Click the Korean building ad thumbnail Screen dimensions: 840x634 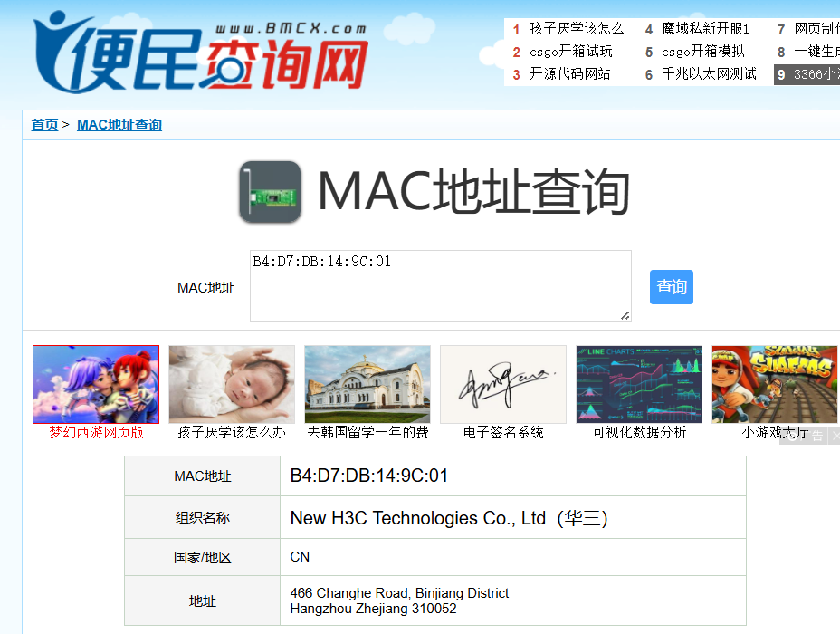tap(367, 384)
